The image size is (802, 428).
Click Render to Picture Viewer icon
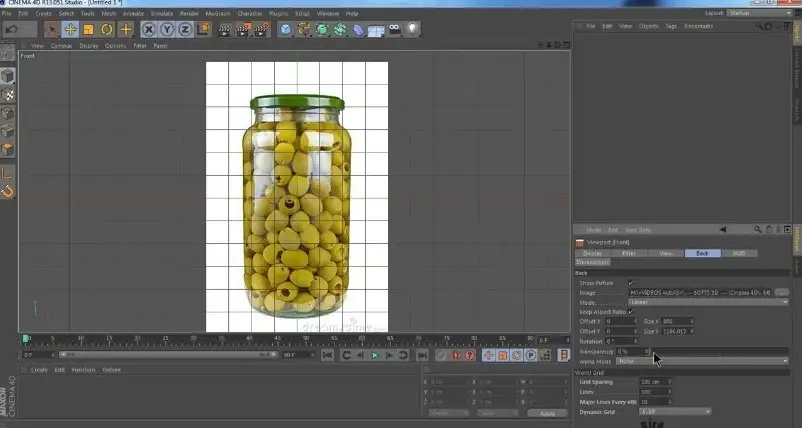click(x=243, y=29)
